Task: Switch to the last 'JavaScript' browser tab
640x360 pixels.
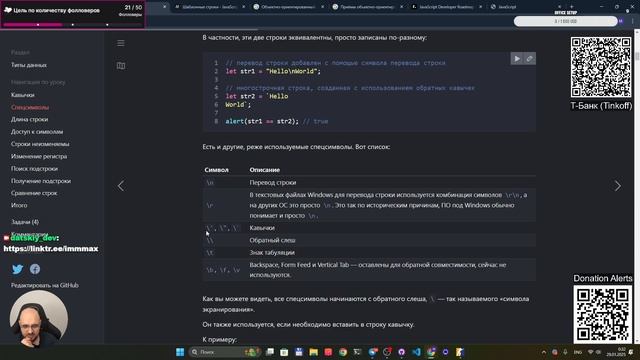Action: (x=525, y=7)
